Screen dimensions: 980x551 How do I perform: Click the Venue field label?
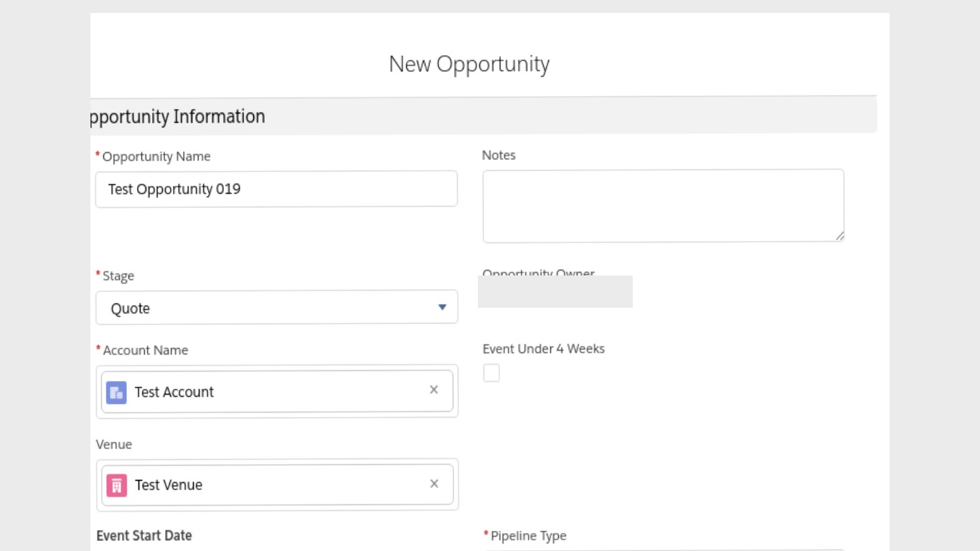[114, 444]
